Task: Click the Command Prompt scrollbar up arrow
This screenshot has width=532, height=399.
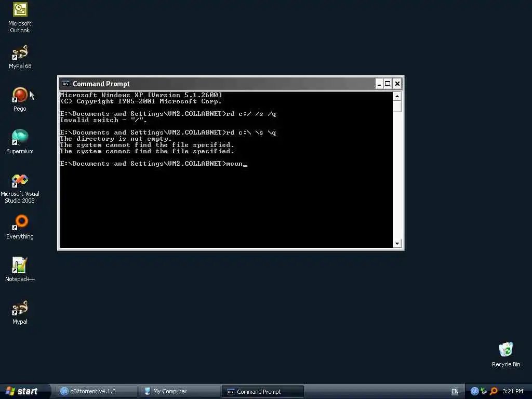Action: pos(397,96)
